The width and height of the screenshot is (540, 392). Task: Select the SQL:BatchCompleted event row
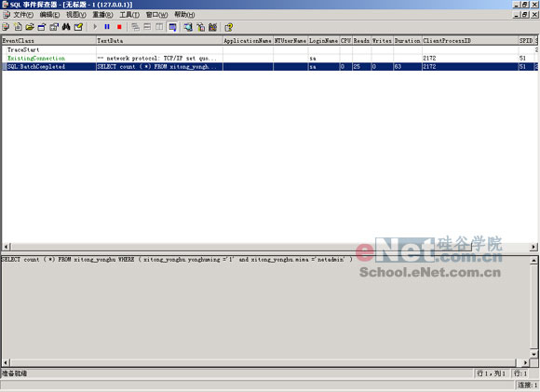270,66
